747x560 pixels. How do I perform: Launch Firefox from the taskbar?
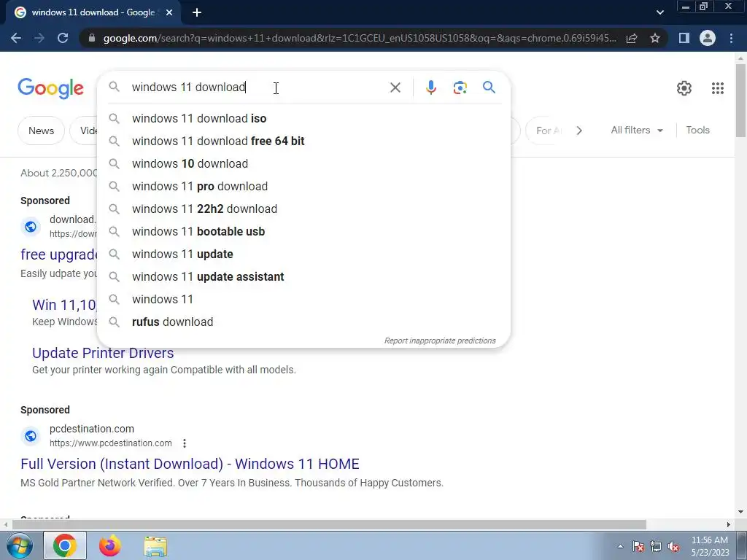coord(109,545)
